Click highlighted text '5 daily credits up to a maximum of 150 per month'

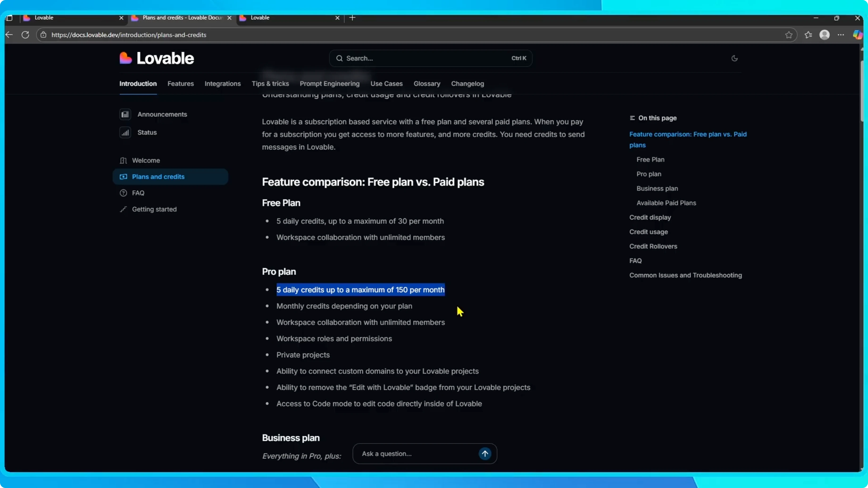pyautogui.click(x=361, y=290)
